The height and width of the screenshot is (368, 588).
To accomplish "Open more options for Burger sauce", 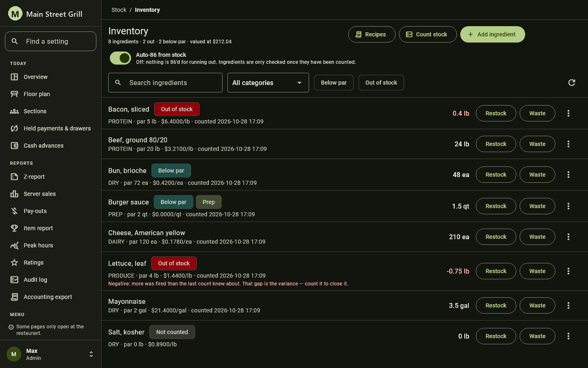I will tap(568, 206).
